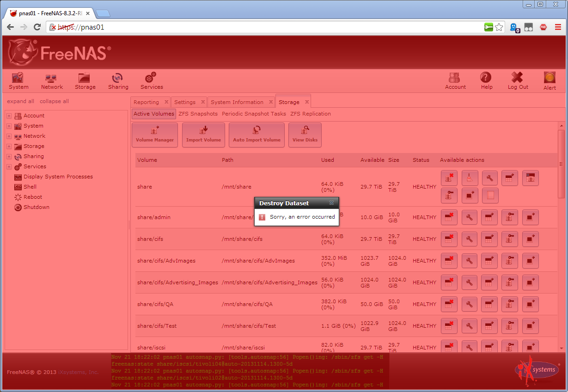The image size is (568, 392).
Task: Detach the share volume
Action: (x=449, y=178)
